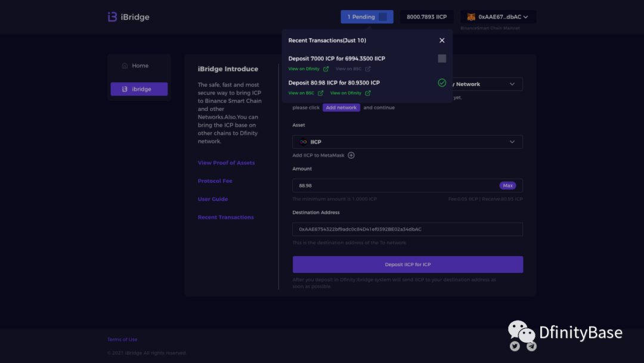The width and height of the screenshot is (644, 363).
Task: Open the User Guide link
Action: tap(213, 199)
